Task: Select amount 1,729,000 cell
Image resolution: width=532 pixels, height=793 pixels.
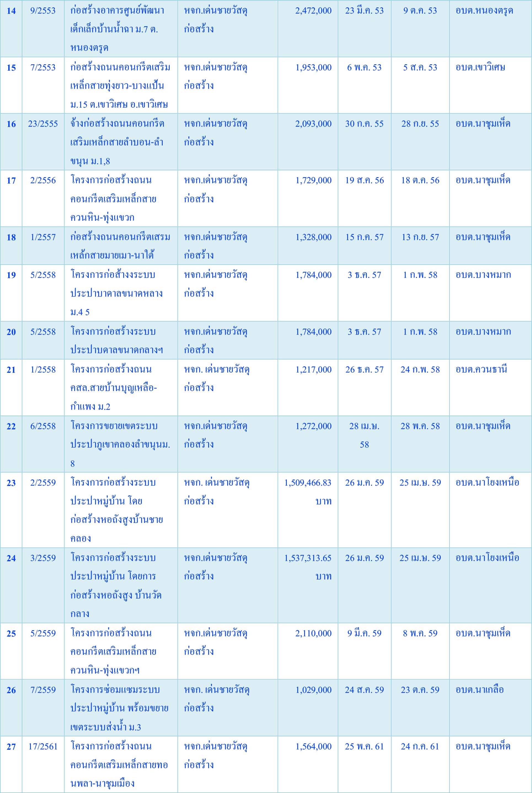Action: pyautogui.click(x=313, y=181)
